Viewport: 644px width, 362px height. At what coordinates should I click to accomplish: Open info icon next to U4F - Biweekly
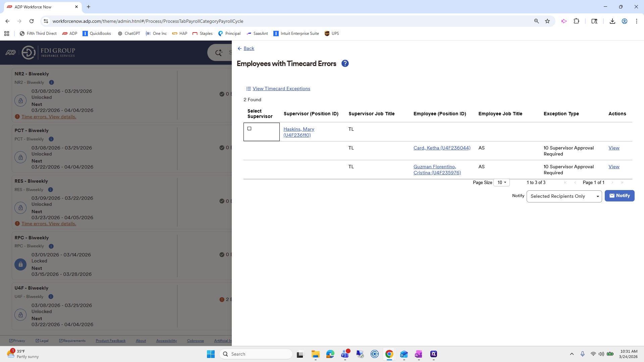51,297
